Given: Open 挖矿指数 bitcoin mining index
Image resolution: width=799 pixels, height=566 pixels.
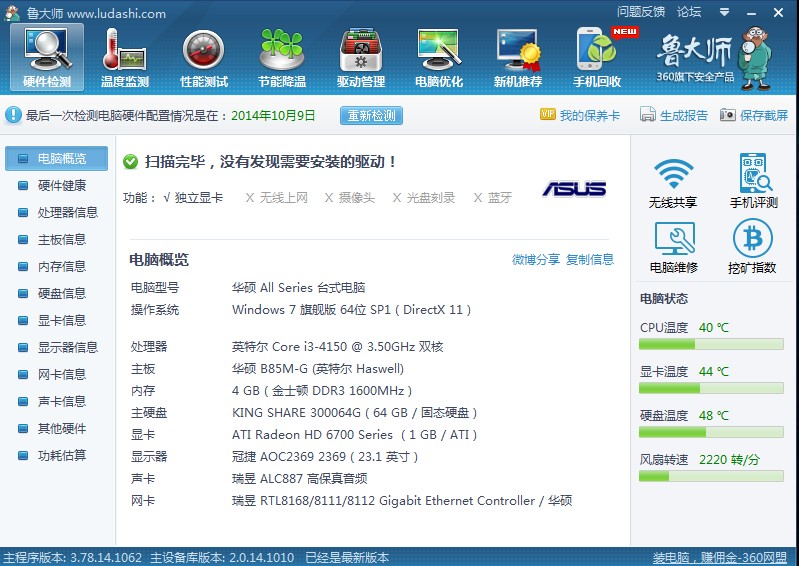Looking at the screenshot, I should (x=752, y=246).
